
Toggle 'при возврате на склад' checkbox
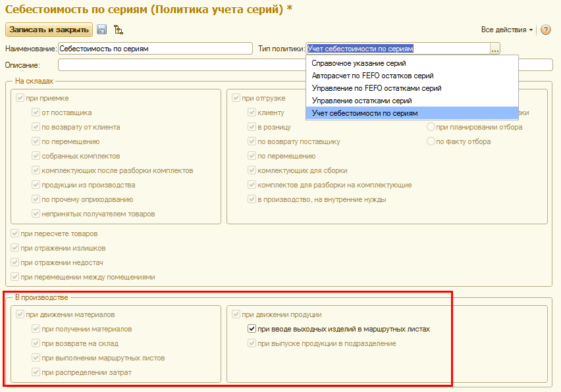(x=36, y=343)
